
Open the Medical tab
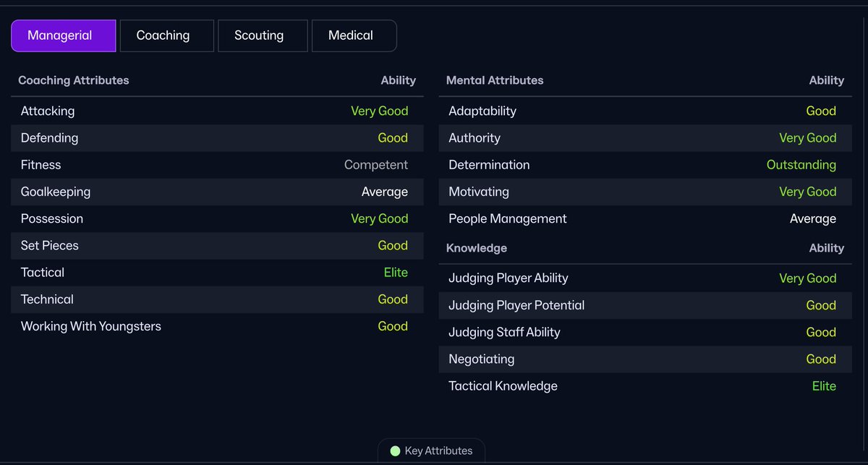tap(354, 35)
